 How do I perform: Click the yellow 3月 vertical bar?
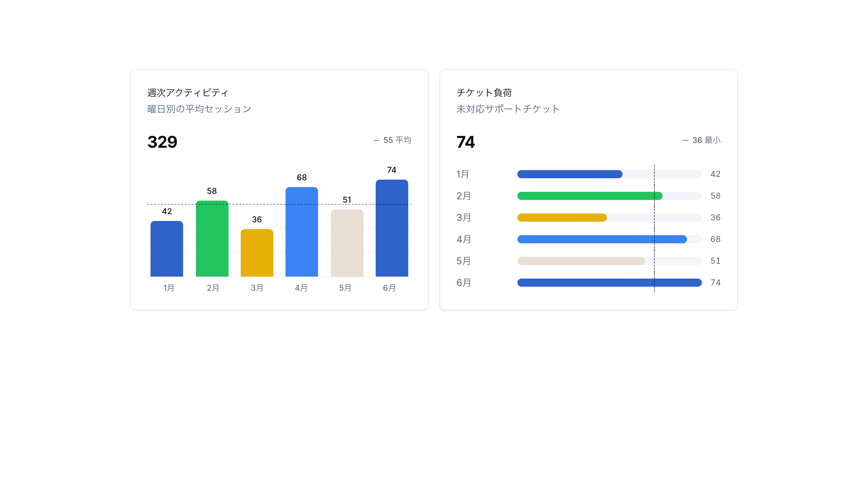coord(257,253)
